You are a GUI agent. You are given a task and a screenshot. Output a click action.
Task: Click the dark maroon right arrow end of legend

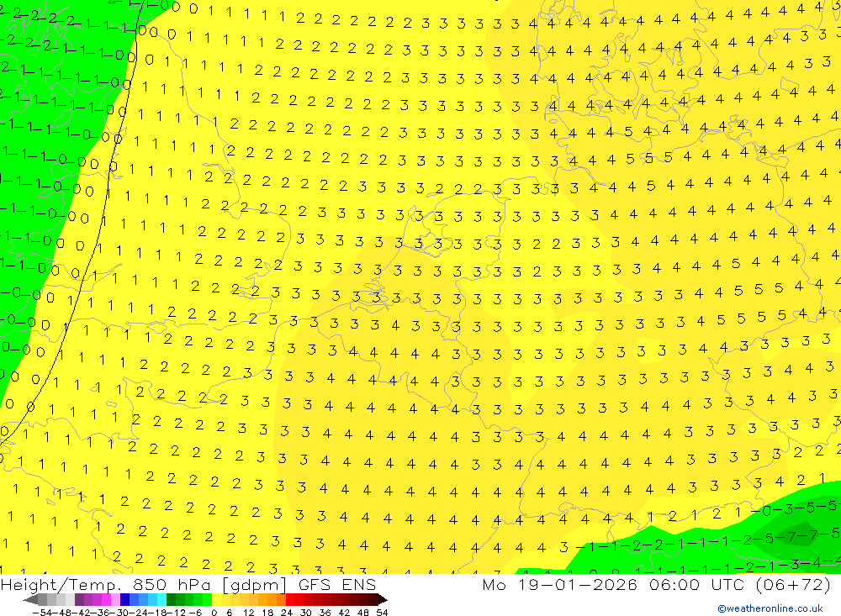coord(383,599)
